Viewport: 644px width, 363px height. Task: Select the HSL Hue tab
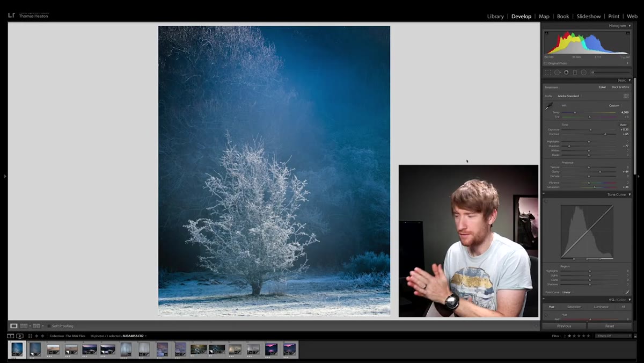(x=552, y=307)
